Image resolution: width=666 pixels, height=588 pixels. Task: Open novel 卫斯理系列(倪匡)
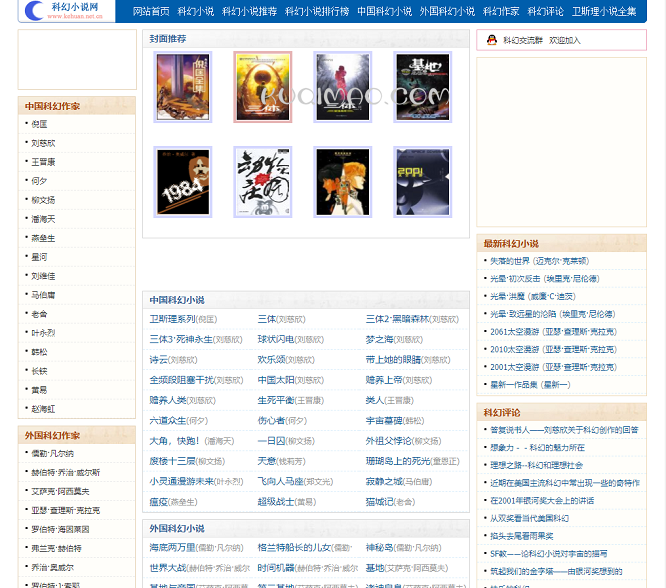[183, 319]
